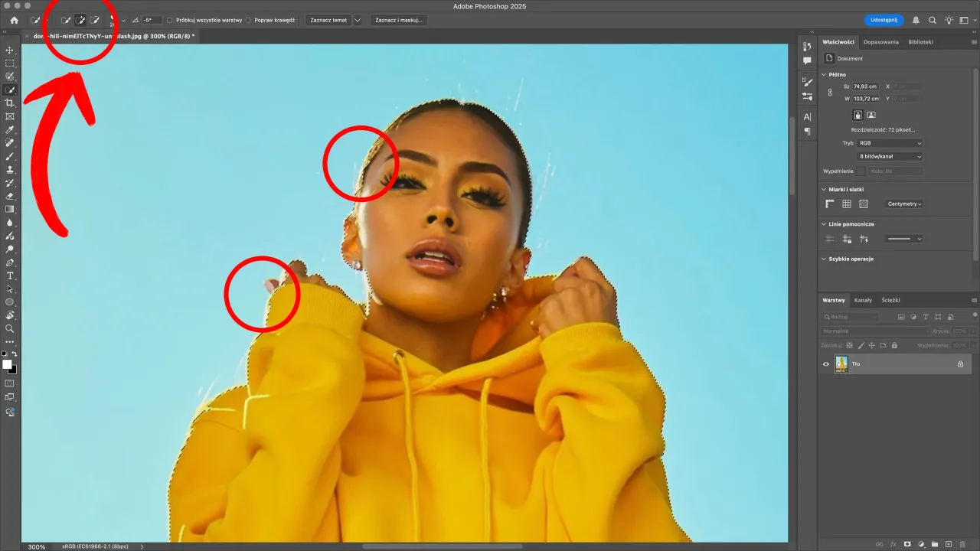Activate the Eyedropper tool
This screenshot has height=551, width=980.
[x=10, y=130]
